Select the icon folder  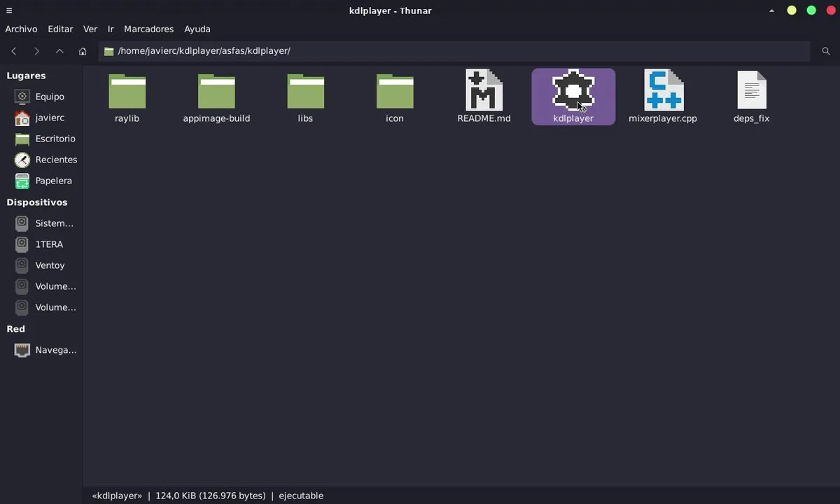click(395, 91)
